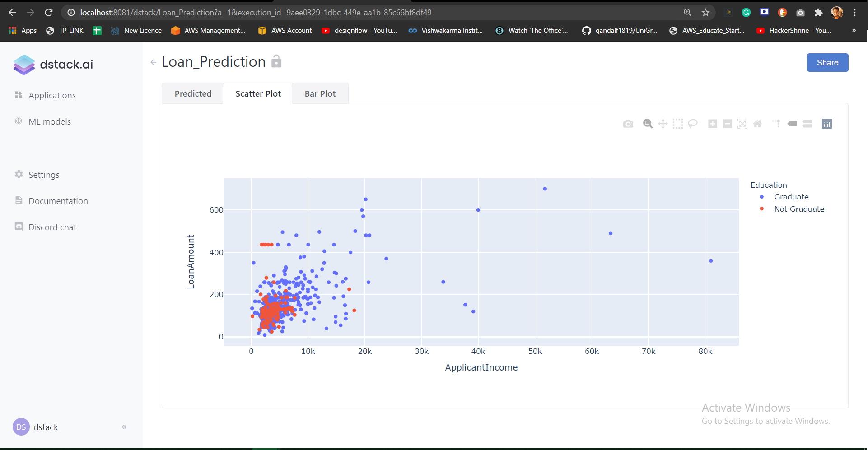
Task: Click the dstack.ai logo
Action: point(53,65)
